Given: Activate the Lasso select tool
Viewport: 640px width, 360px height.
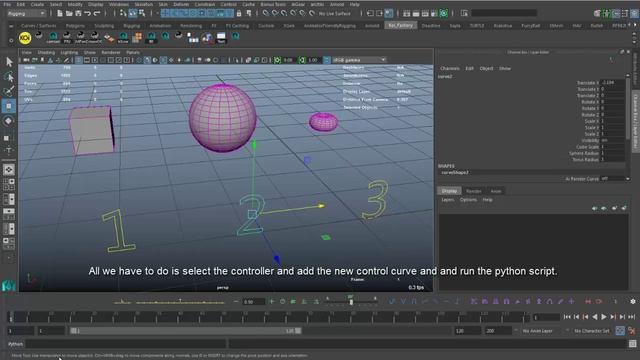Looking at the screenshot, I should (x=9, y=77).
